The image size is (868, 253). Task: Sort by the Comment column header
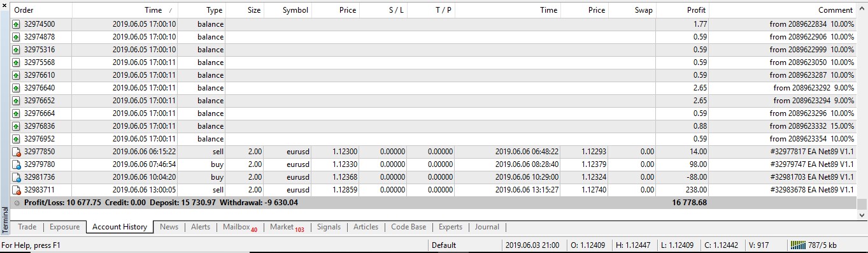coord(782,10)
